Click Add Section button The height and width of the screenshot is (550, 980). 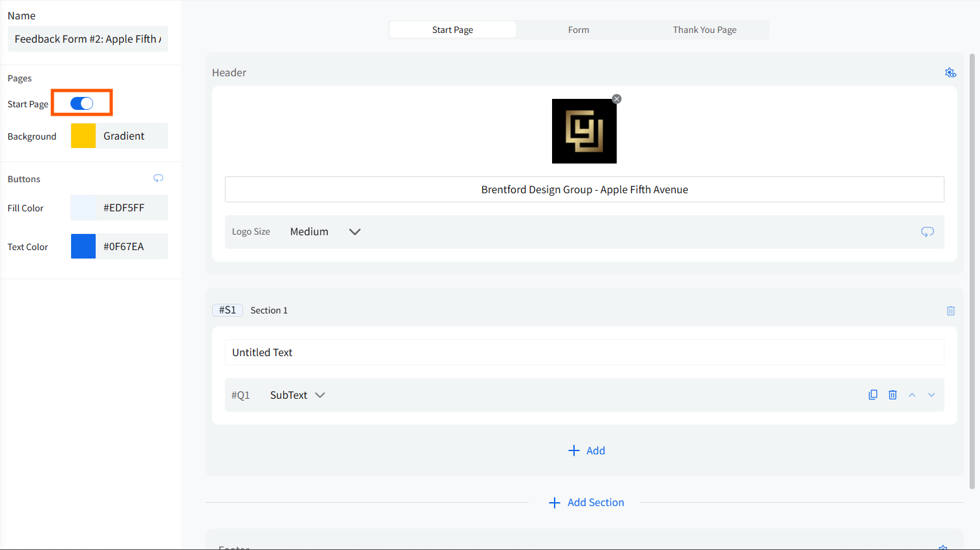586,502
